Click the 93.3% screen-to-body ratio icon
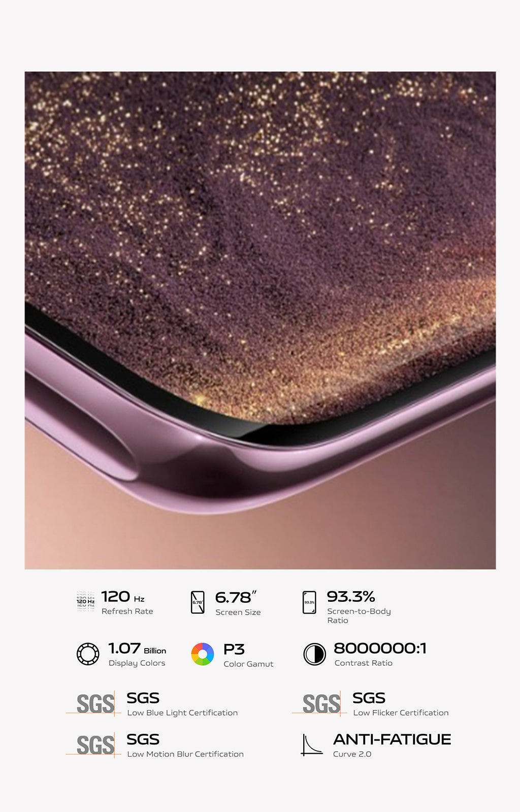Screen dimensions: 520x812 pyautogui.click(x=309, y=602)
